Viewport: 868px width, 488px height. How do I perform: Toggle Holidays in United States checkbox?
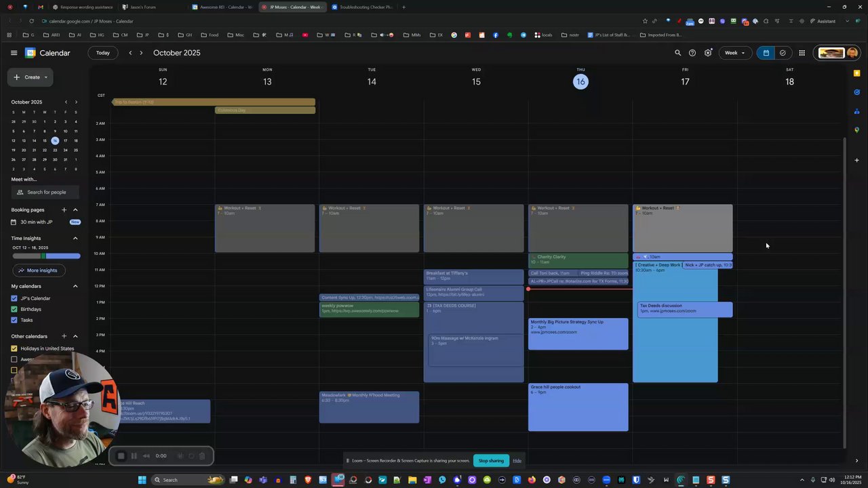(14, 348)
